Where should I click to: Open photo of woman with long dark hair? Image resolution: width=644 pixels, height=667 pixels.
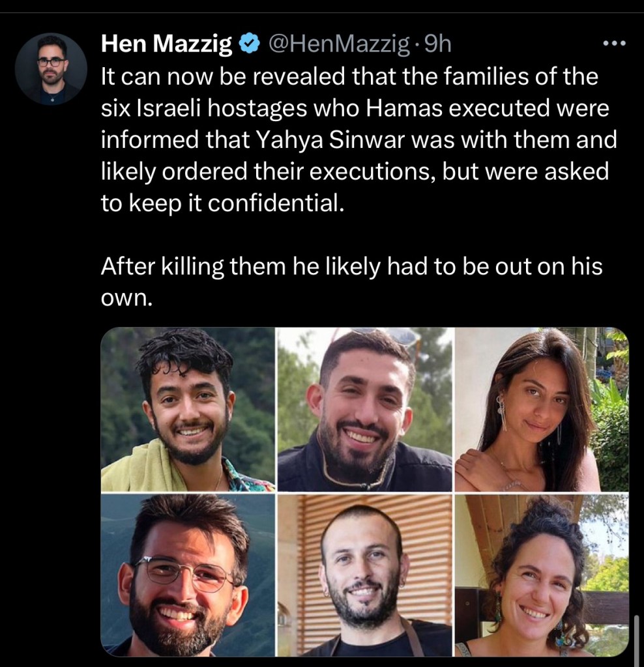541,409
